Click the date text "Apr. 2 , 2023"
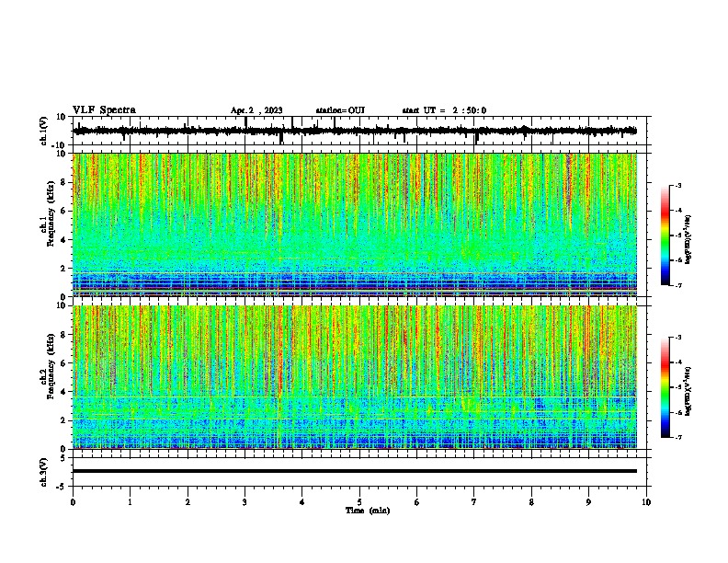Screen dimensions: 728x563 pyautogui.click(x=256, y=110)
